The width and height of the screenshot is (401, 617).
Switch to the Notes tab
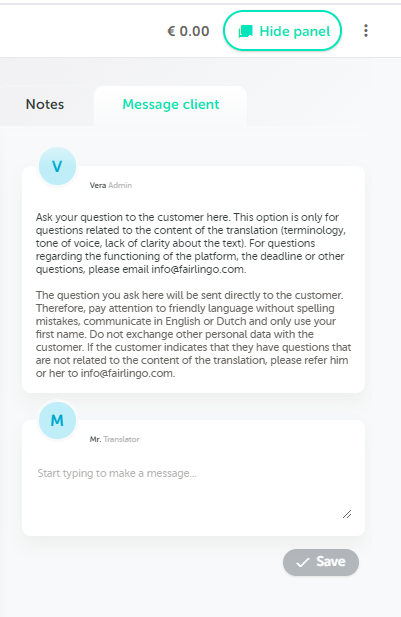tap(45, 105)
